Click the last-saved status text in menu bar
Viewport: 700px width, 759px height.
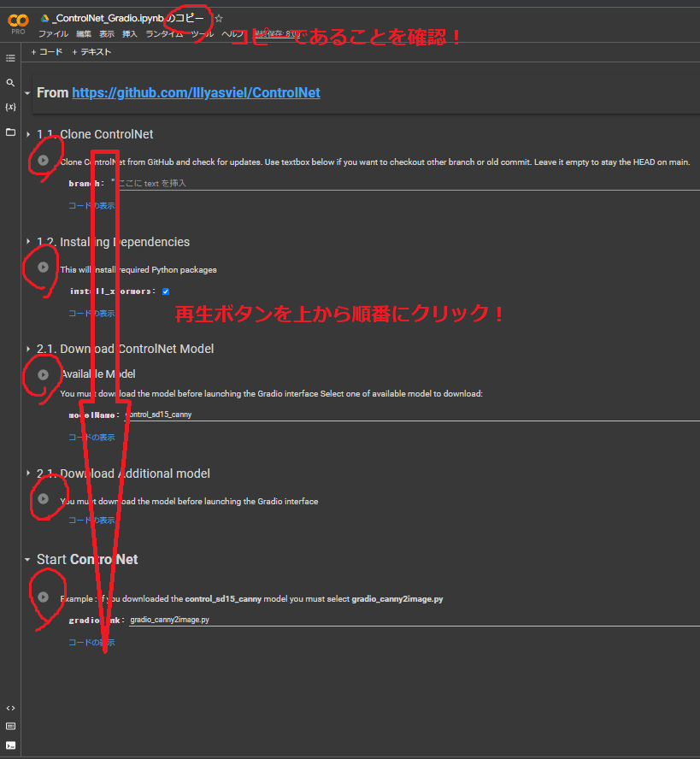point(278,34)
